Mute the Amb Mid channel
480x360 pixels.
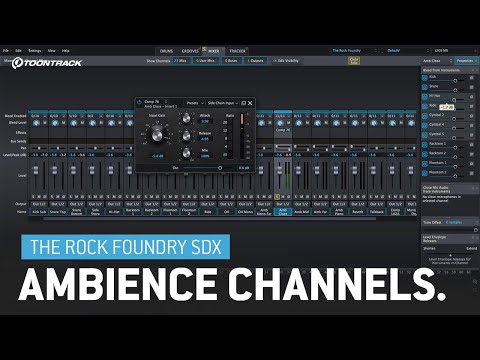tap(301, 197)
